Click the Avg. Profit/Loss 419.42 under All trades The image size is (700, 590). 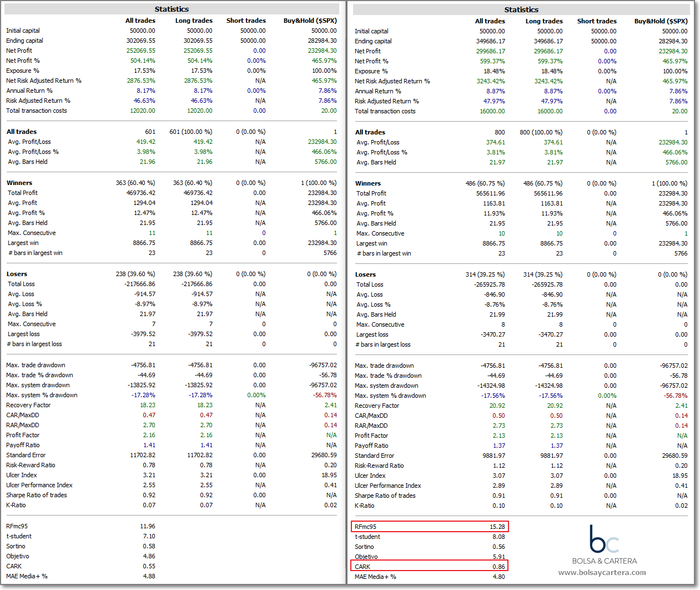pos(146,142)
